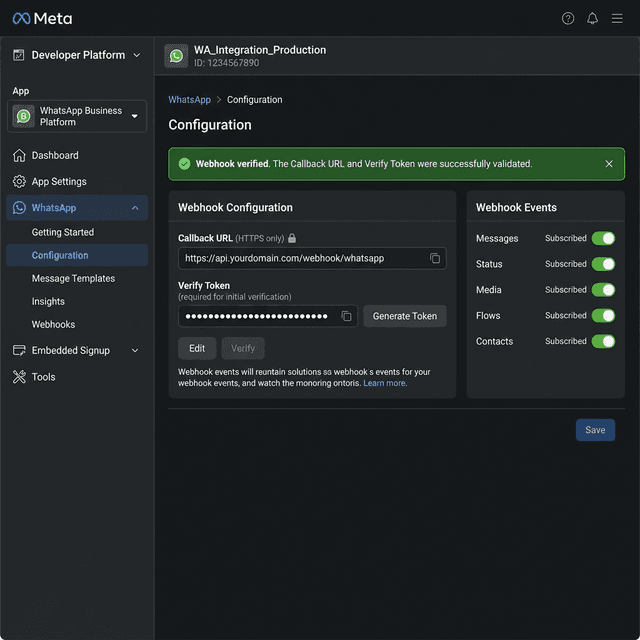Copy the Callback URL

coord(435,258)
